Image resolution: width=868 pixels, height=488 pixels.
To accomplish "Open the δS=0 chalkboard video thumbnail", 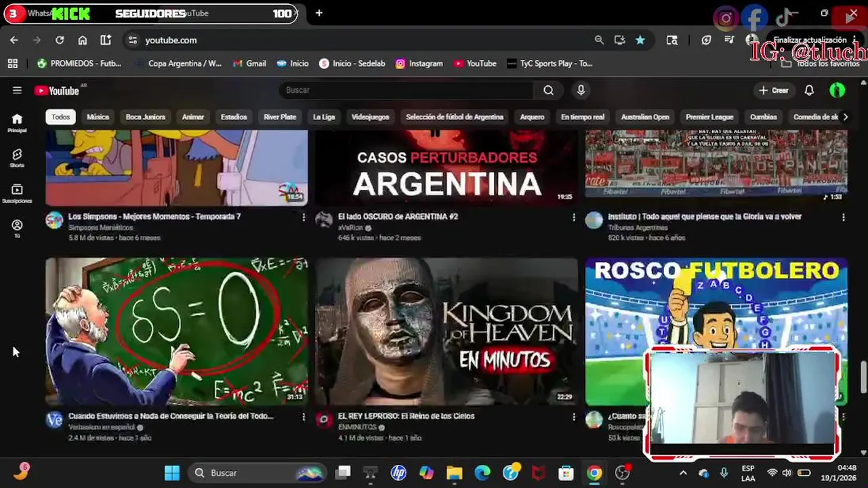I will 176,331.
